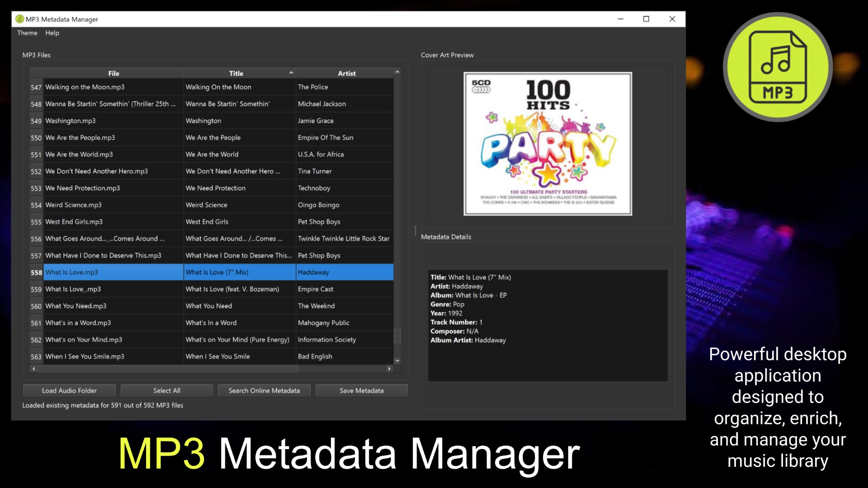The image size is (868, 488).
Task: Click the horizontal scrollbar thumb
Action: pyautogui.click(x=167, y=369)
